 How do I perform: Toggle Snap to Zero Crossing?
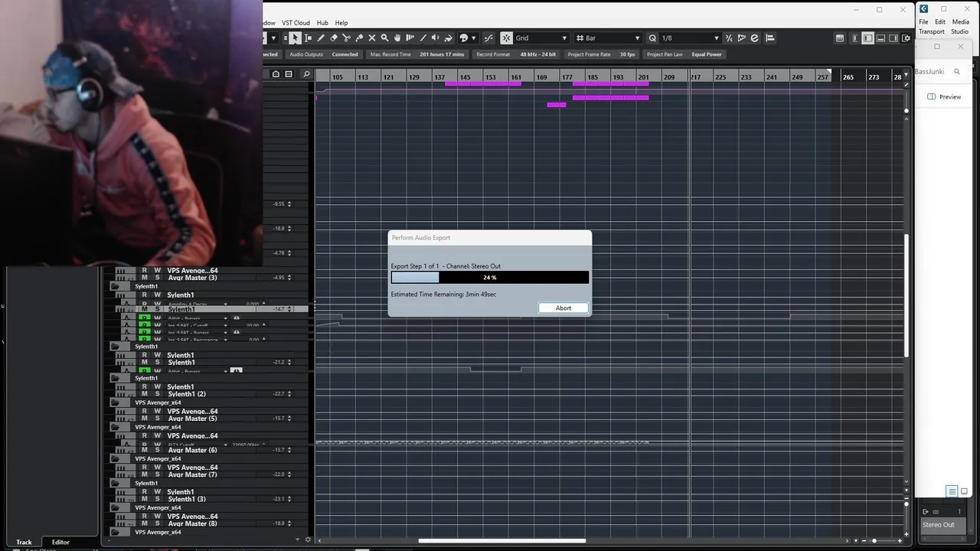(x=490, y=38)
